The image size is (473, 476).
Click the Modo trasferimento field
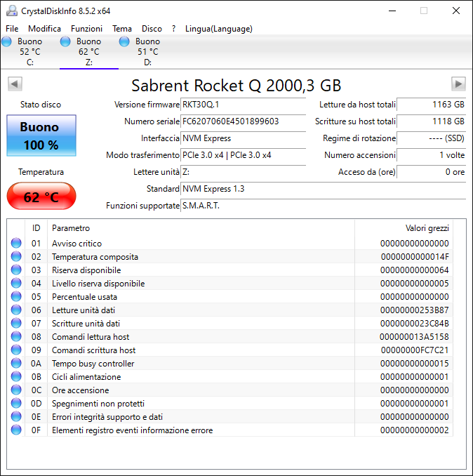click(x=244, y=155)
